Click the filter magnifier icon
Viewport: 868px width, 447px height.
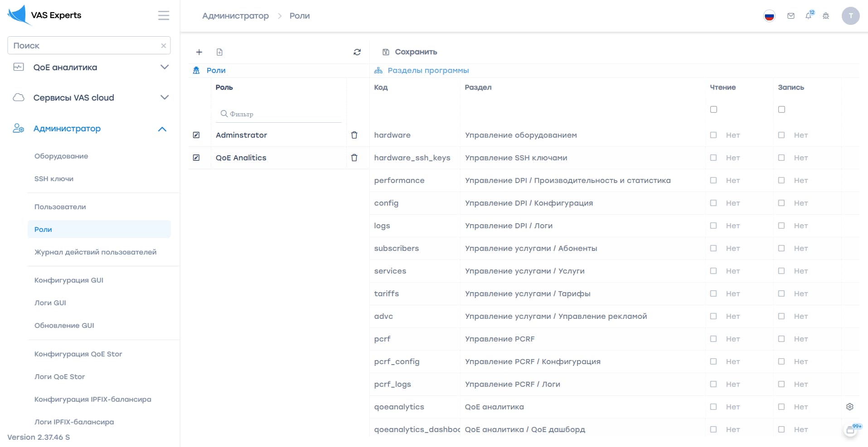pyautogui.click(x=224, y=114)
